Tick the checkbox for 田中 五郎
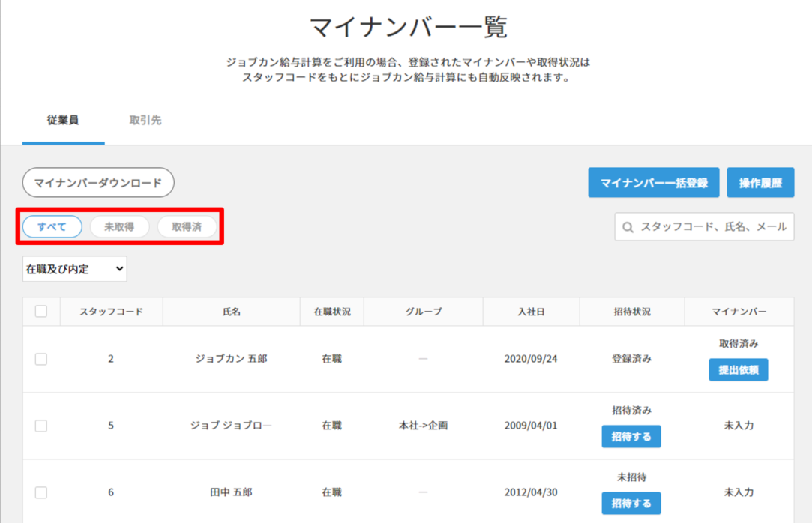812x523 pixels. point(41,492)
